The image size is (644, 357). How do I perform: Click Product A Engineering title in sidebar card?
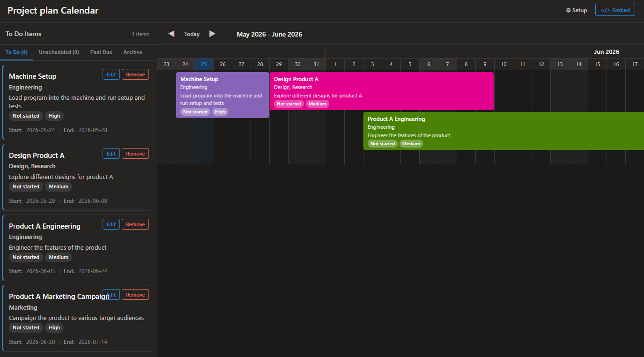click(x=44, y=226)
